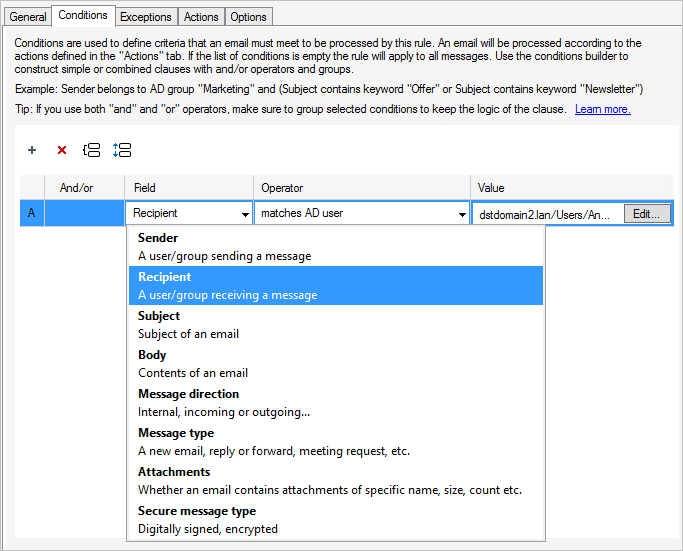Follow the Learn more link
This screenshot has width=683, height=551.
602,109
